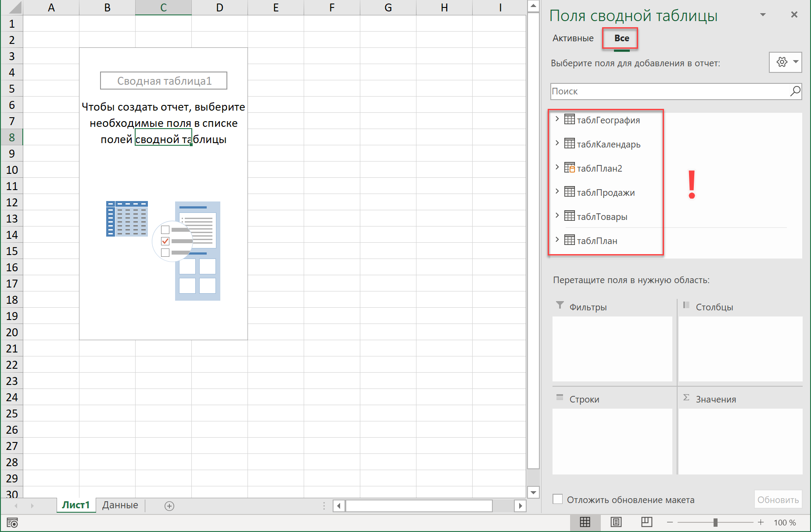Select column C header

(163, 7)
